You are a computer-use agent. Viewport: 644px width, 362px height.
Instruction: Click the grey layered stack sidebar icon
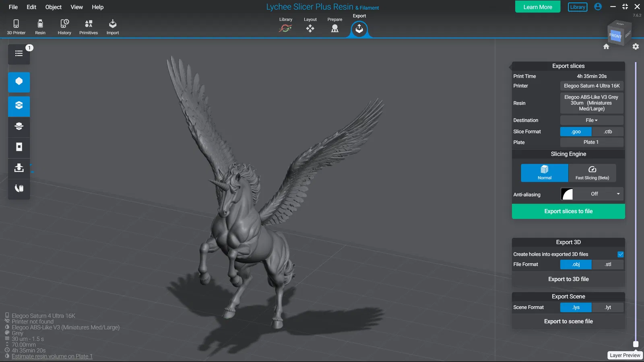19,126
